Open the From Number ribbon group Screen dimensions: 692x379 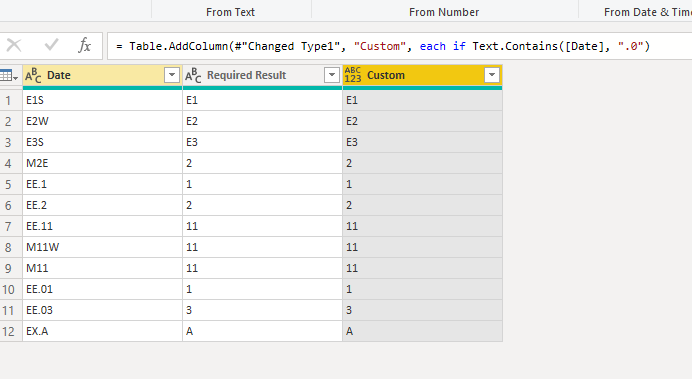444,12
